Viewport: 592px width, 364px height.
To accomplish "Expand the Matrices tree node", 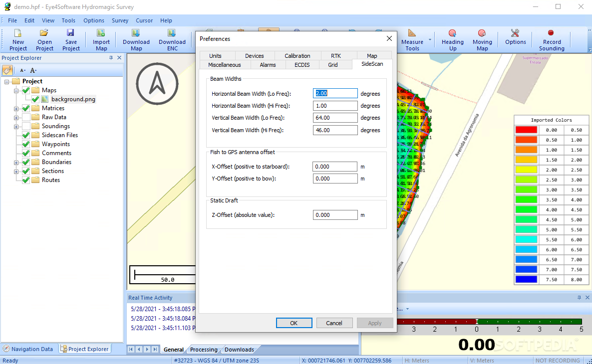I will click(x=16, y=109).
